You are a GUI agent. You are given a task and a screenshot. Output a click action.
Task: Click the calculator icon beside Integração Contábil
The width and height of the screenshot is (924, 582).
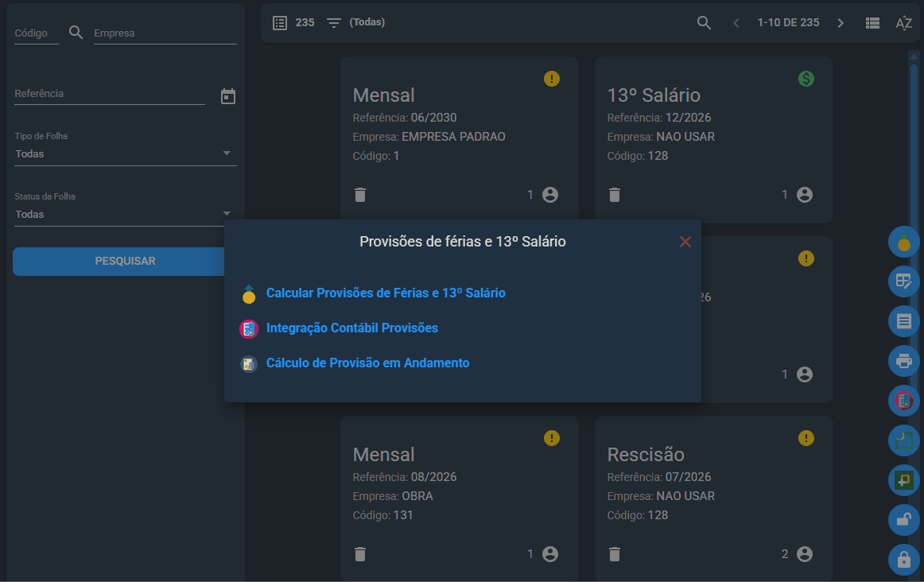point(249,329)
